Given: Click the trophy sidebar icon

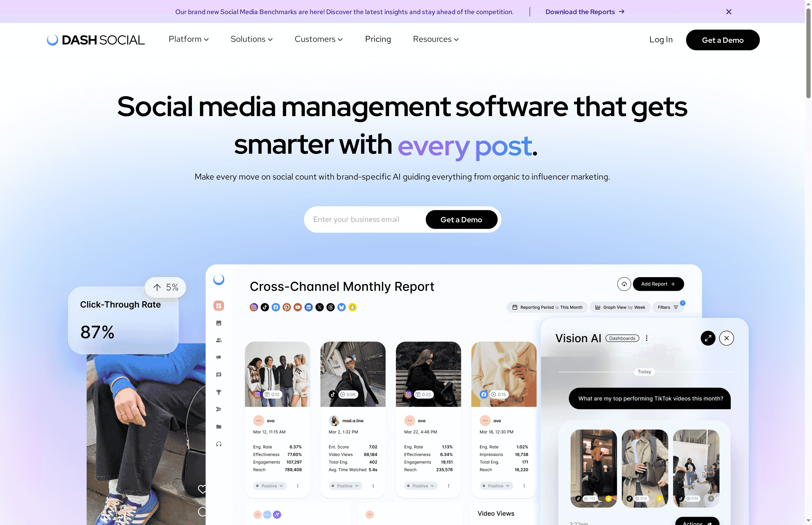Looking at the screenshot, I should click(x=219, y=392).
